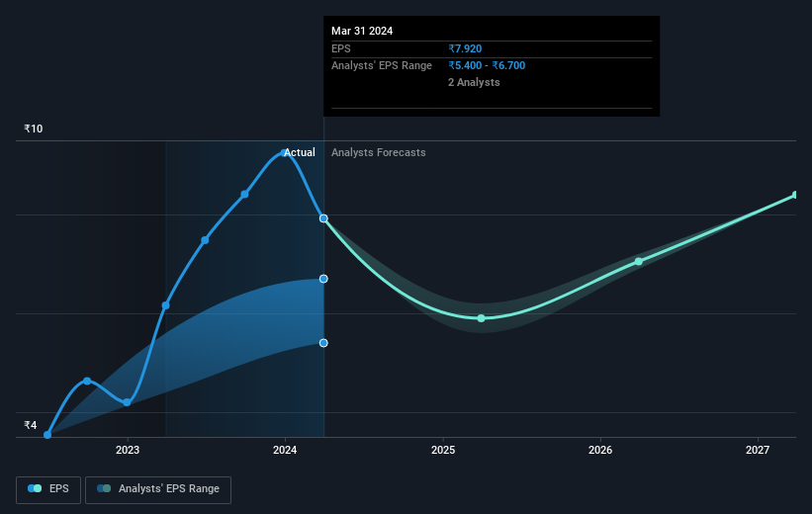The height and width of the screenshot is (514, 812).
Task: Click the EPS legend color icon
Action: pyautogui.click(x=35, y=488)
